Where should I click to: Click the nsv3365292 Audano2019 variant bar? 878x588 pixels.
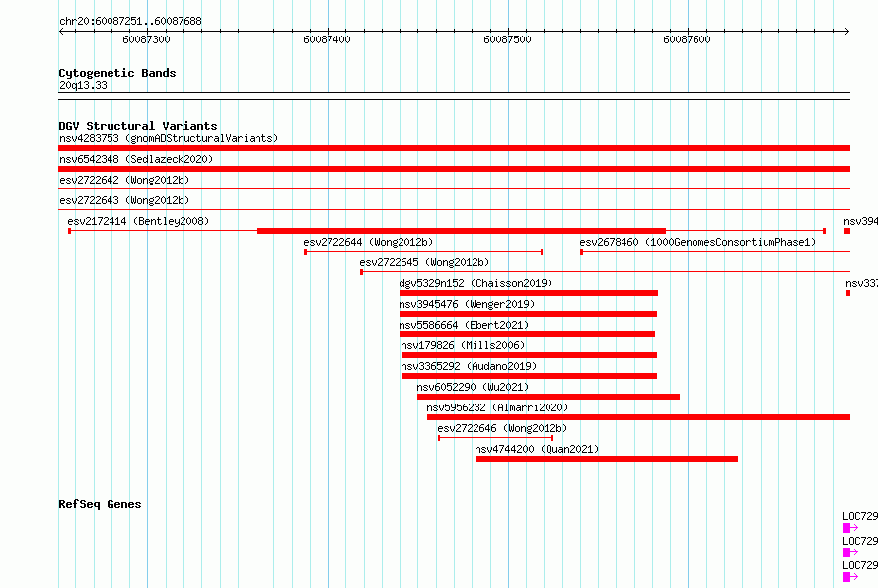coord(529,376)
